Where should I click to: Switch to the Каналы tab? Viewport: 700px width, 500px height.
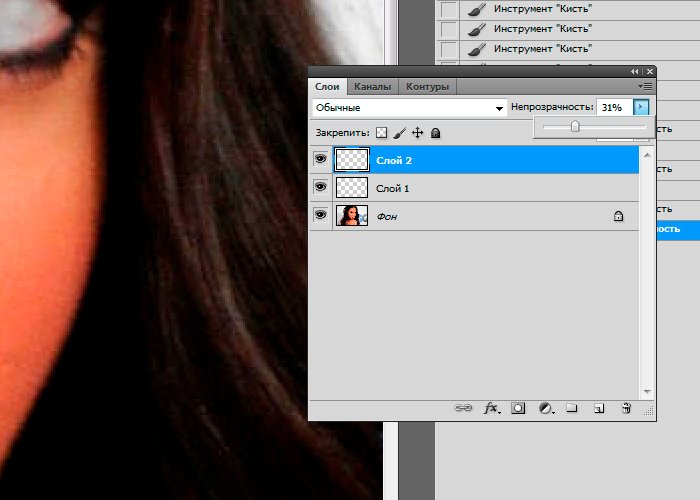(x=372, y=87)
